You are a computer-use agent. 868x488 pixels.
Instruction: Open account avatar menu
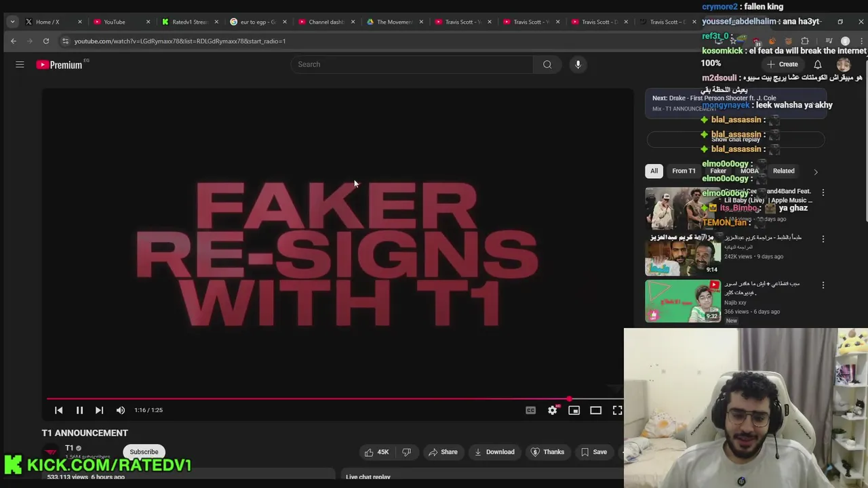point(844,64)
